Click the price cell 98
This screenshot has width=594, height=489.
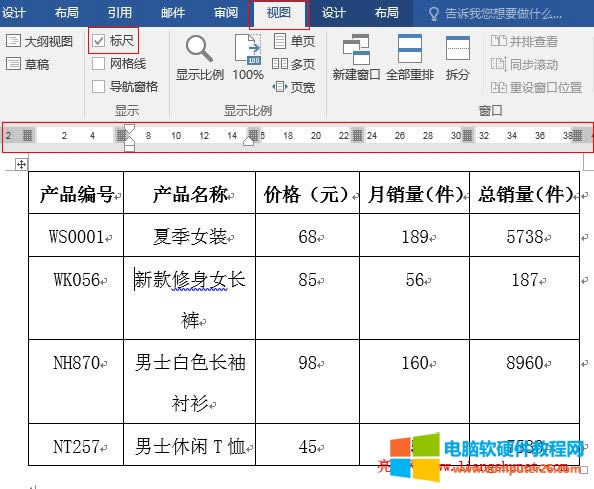pyautogui.click(x=307, y=381)
